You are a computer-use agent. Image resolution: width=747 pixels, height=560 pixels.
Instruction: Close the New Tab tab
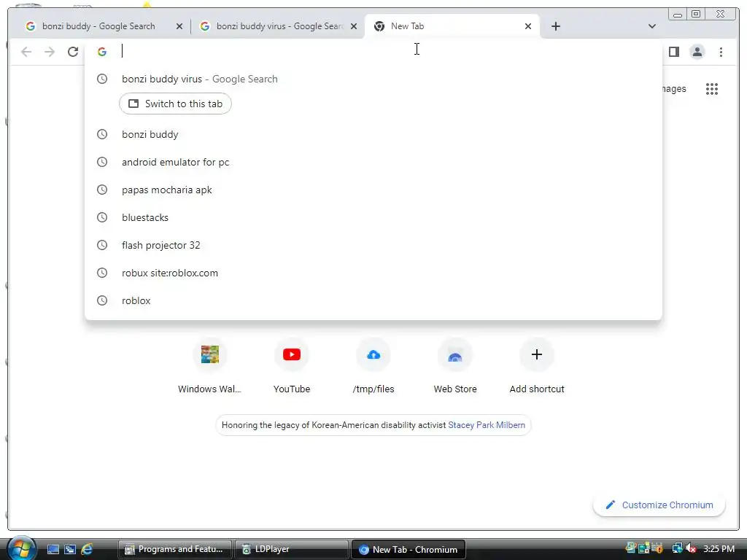point(528,26)
